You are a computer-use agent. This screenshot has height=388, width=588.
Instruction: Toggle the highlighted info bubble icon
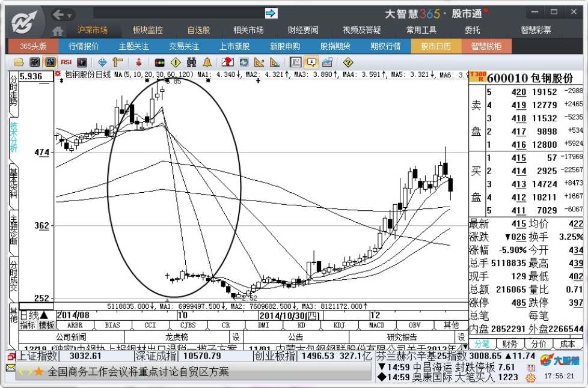(x=311, y=62)
